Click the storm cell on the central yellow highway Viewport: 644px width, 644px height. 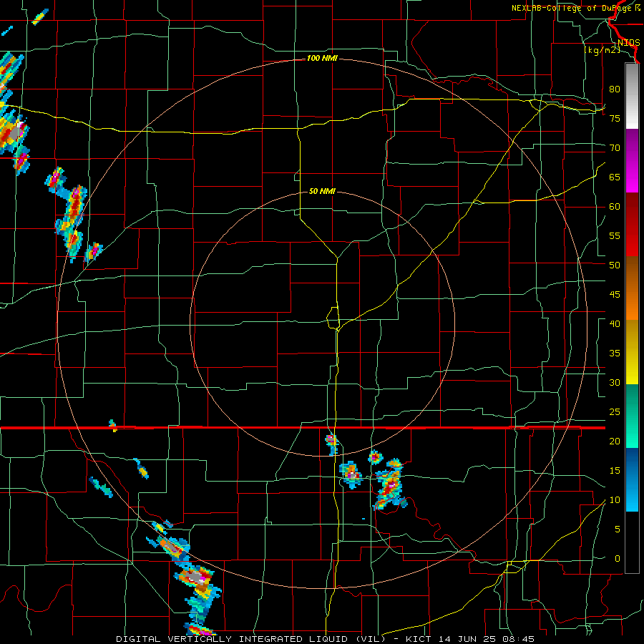tap(332, 444)
